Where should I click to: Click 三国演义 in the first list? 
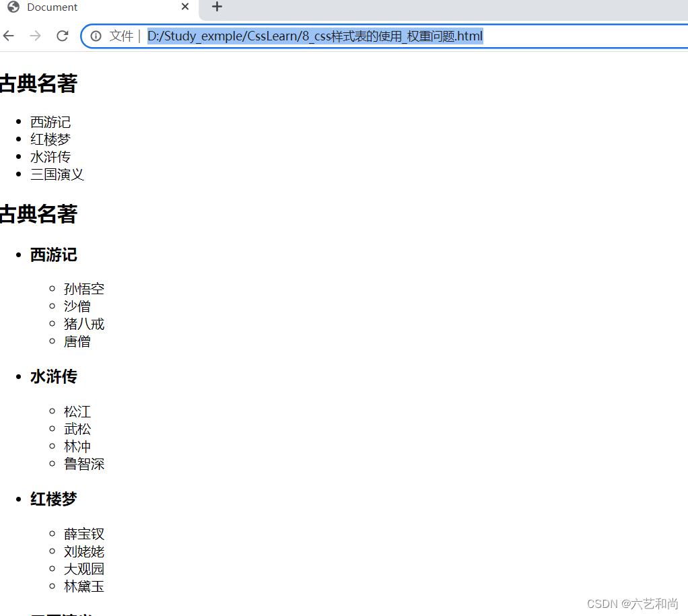pos(57,174)
